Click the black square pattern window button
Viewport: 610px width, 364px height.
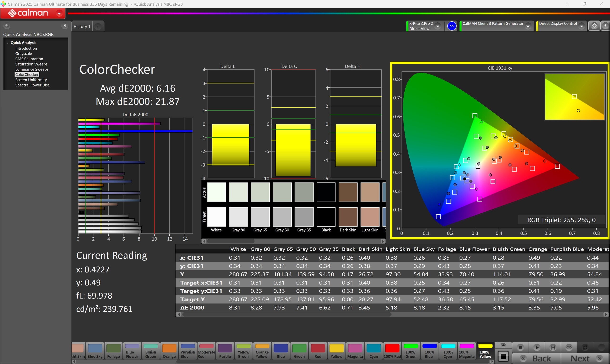tap(503, 356)
